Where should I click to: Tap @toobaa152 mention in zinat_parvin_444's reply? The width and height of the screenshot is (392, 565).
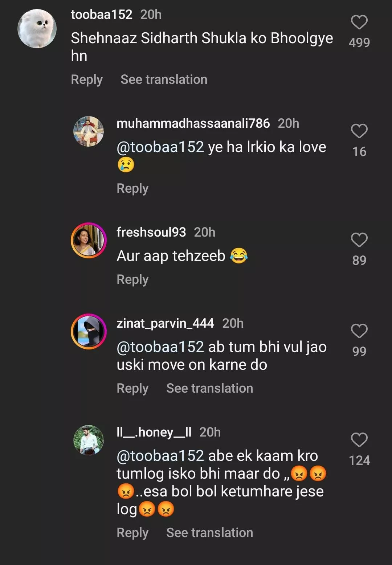click(160, 347)
